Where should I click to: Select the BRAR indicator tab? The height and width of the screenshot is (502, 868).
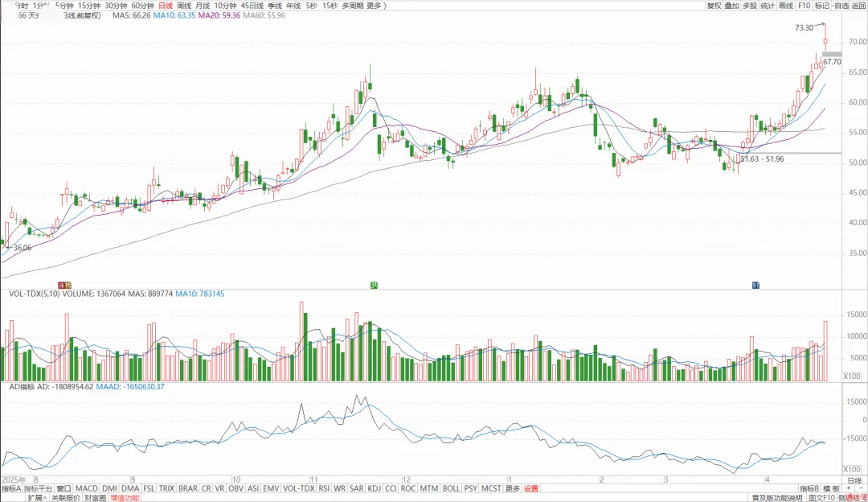coord(188,488)
